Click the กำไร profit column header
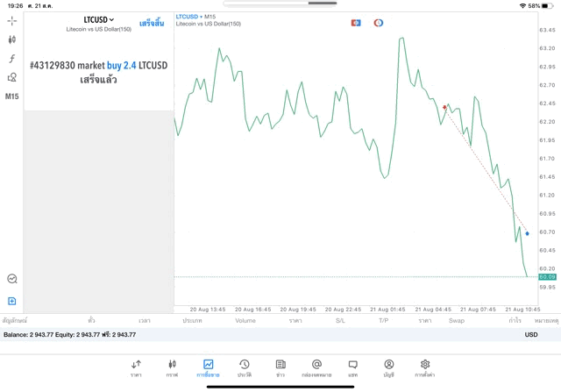561x392 pixels. (515, 320)
